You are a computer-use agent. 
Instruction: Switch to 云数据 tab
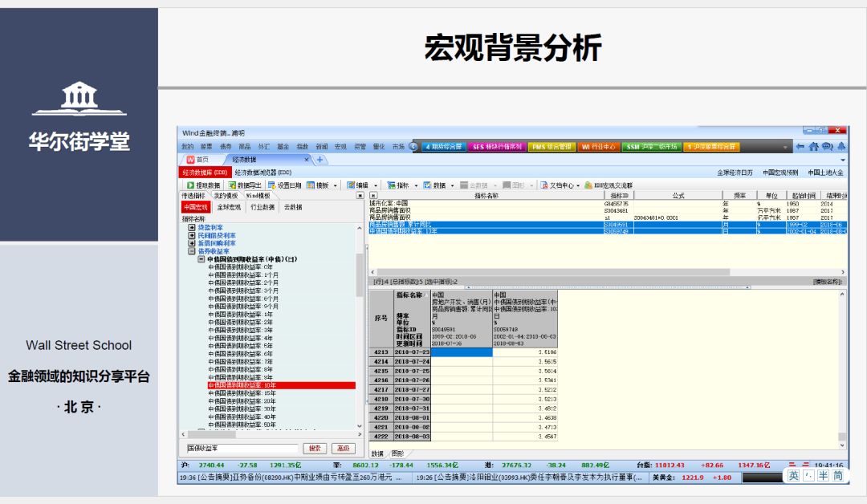tap(293, 207)
